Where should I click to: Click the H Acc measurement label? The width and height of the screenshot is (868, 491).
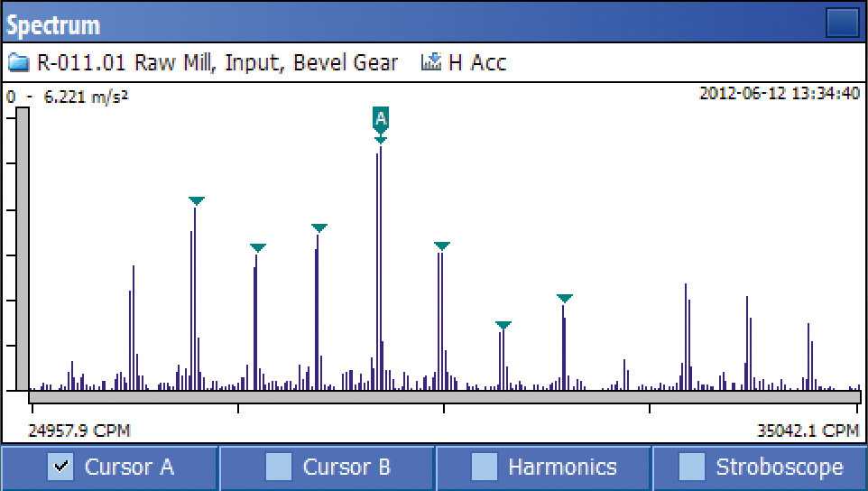pos(477,62)
